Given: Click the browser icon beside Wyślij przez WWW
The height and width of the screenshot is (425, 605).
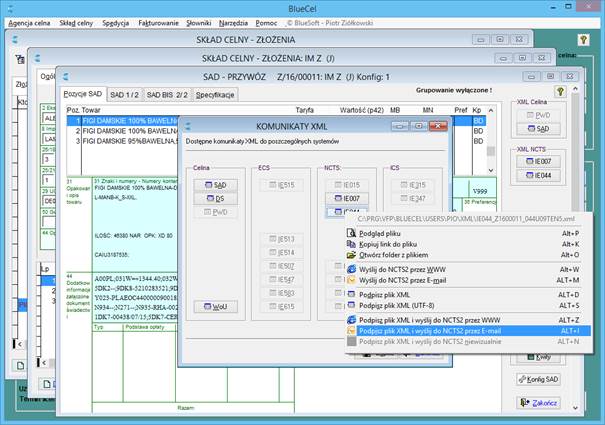Looking at the screenshot, I should point(351,269).
